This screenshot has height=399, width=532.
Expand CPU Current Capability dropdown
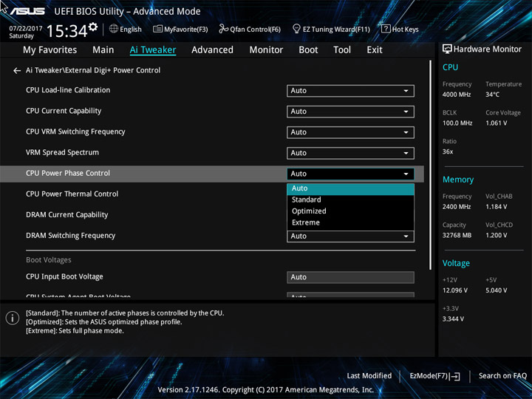coord(350,112)
